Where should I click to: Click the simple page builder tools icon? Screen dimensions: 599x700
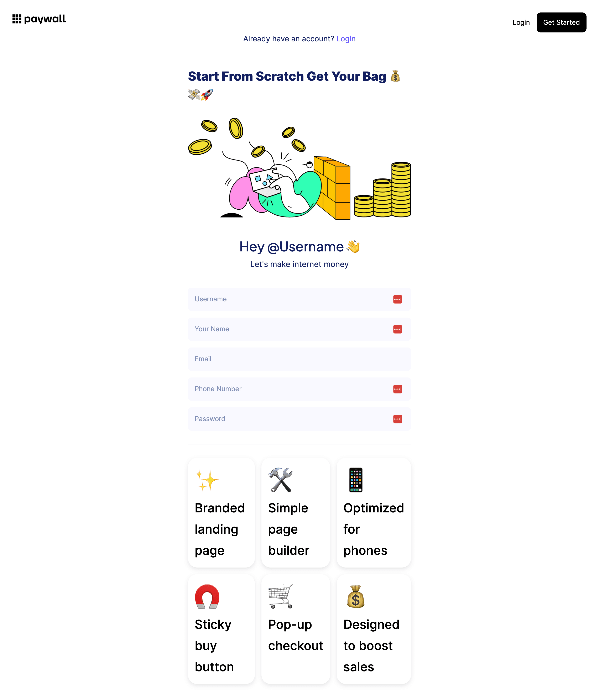point(280,480)
